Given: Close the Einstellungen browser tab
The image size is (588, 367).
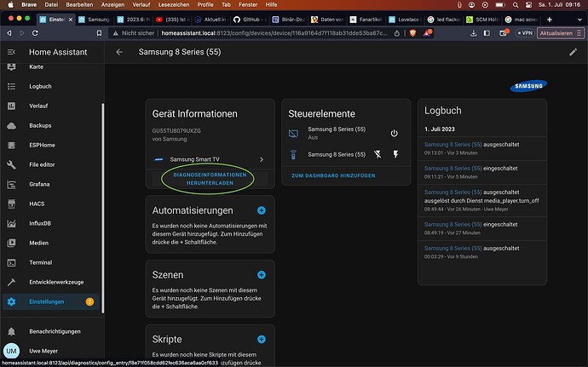Looking at the screenshot, I should 70,20.
